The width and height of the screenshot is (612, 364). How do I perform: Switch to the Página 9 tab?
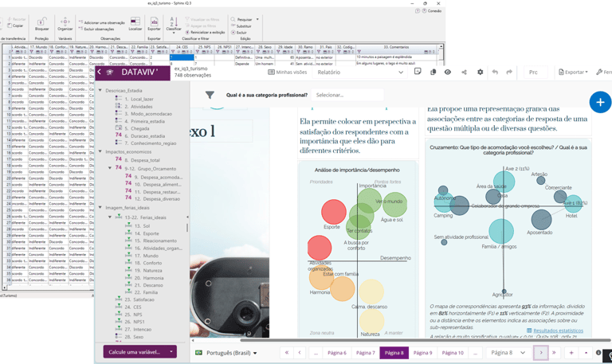coord(422,353)
